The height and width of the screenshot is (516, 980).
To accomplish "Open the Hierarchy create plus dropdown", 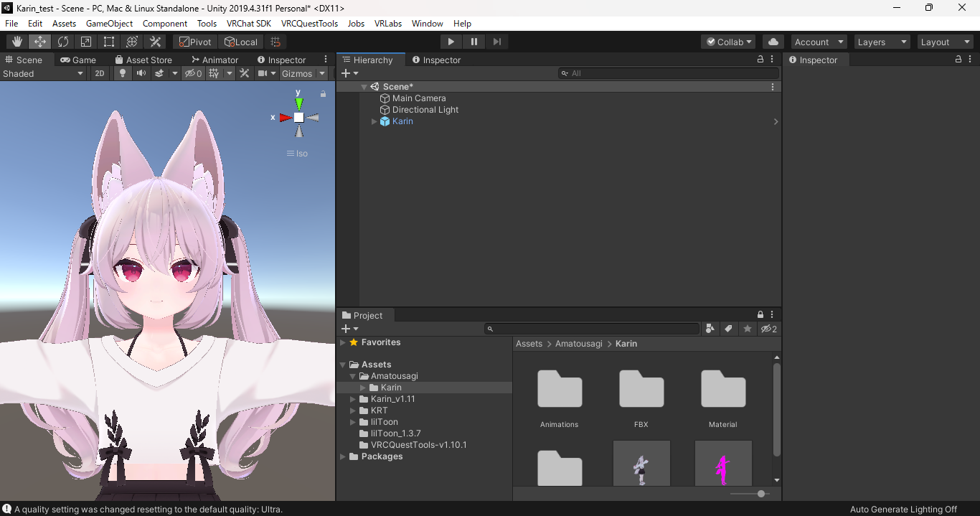I will click(x=349, y=73).
